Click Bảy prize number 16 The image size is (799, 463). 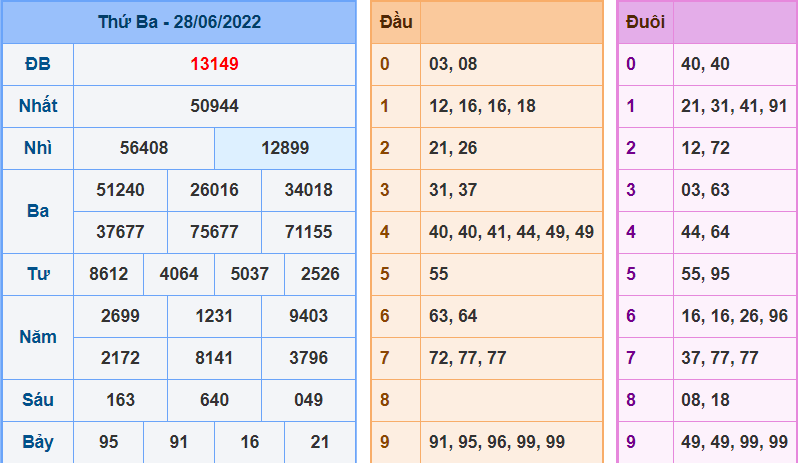(x=250, y=442)
